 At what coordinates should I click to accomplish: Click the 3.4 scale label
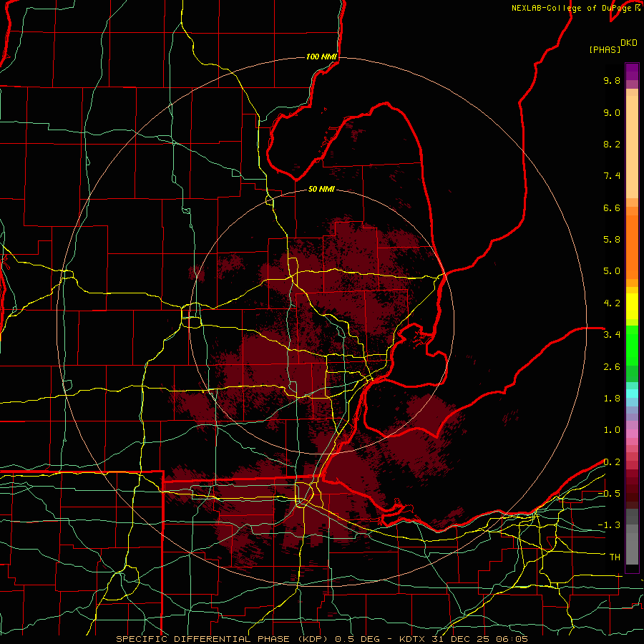[612, 335]
